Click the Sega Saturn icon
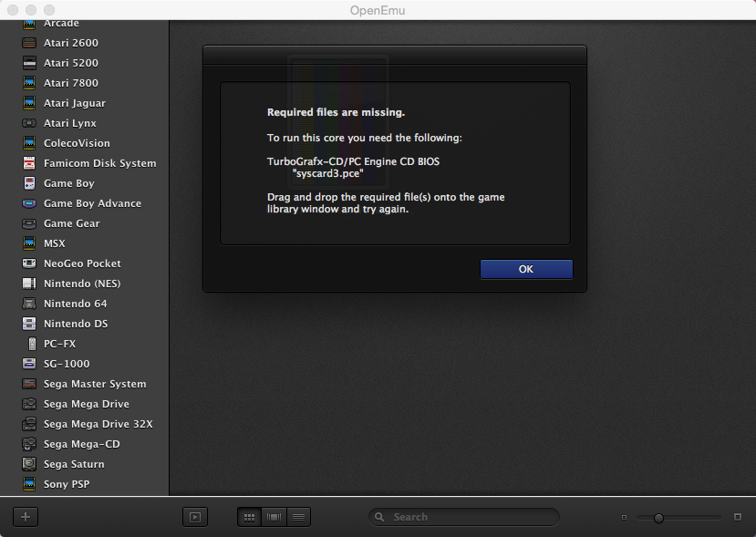This screenshot has height=537, width=756. tap(29, 464)
